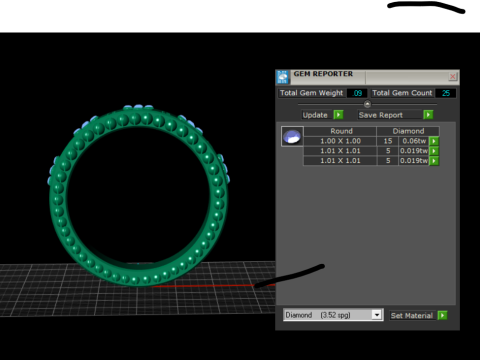
Task: Select the first 1.01 X 1.01 row
Action: (x=340, y=151)
